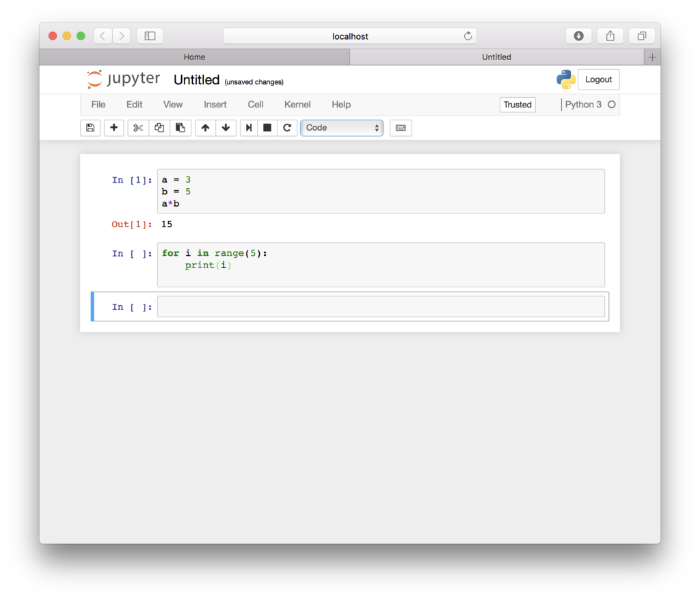Cut selected cells with scissors icon
This screenshot has width=700, height=600.
(x=138, y=128)
